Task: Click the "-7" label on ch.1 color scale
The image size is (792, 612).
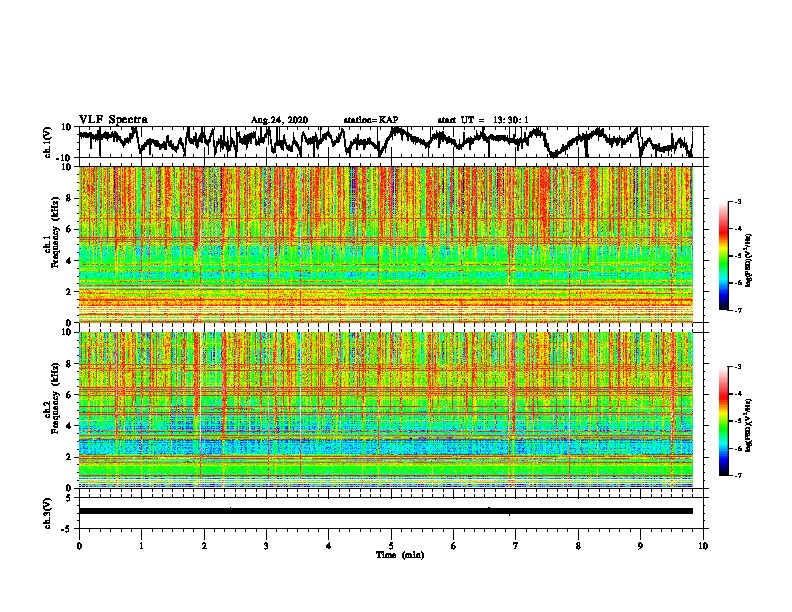Action: tap(738, 310)
